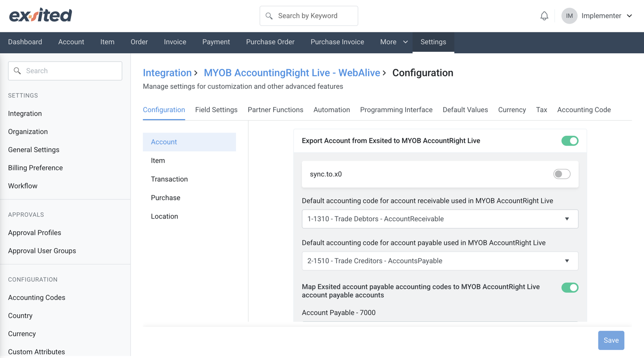Click the magnifier icon in keyword search
644x358 pixels.
[x=269, y=16]
